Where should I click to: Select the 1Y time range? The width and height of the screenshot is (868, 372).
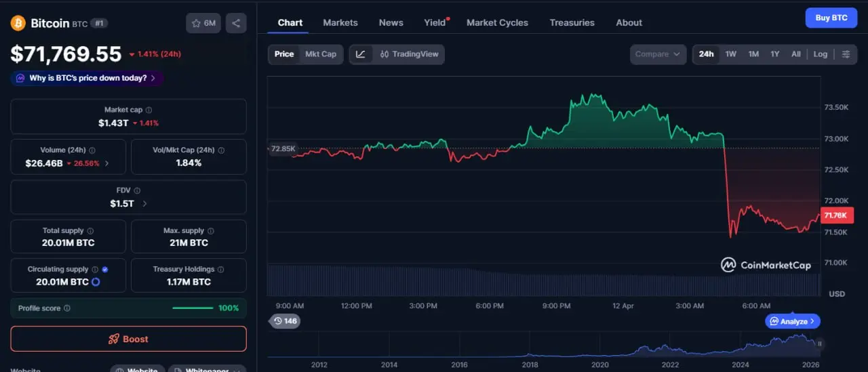(x=774, y=54)
